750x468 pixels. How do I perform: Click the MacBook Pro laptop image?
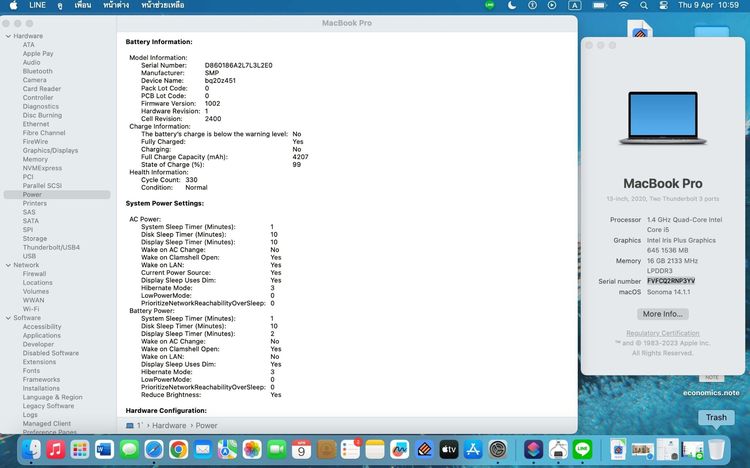(662, 118)
